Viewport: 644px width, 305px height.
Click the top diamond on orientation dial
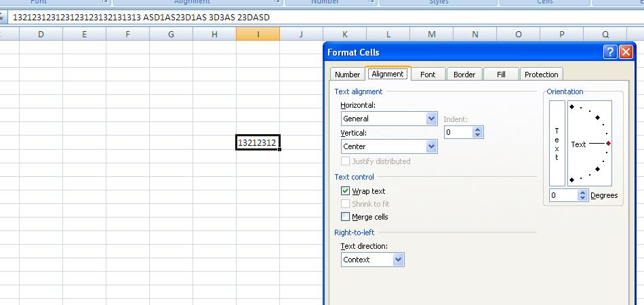[571, 107]
